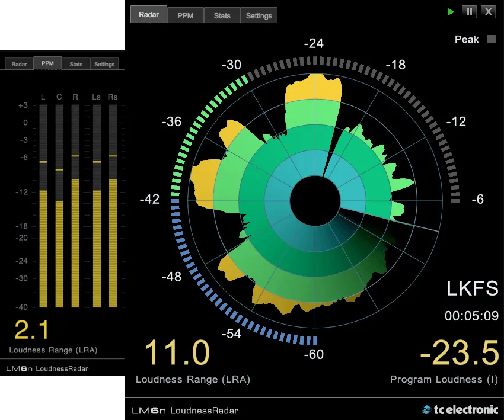This screenshot has height=420, width=504.
Task: Click the LKFS unit label
Action: click(473, 289)
